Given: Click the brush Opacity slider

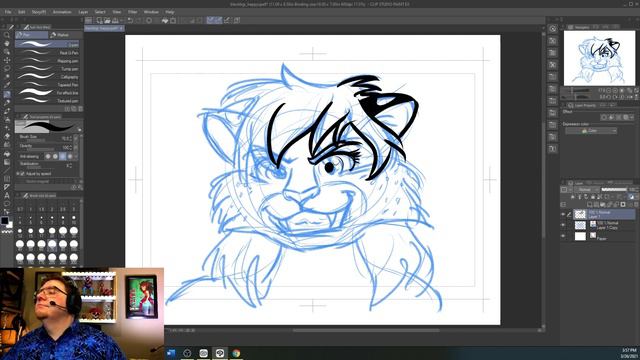Looking at the screenshot, I should coord(39,149).
